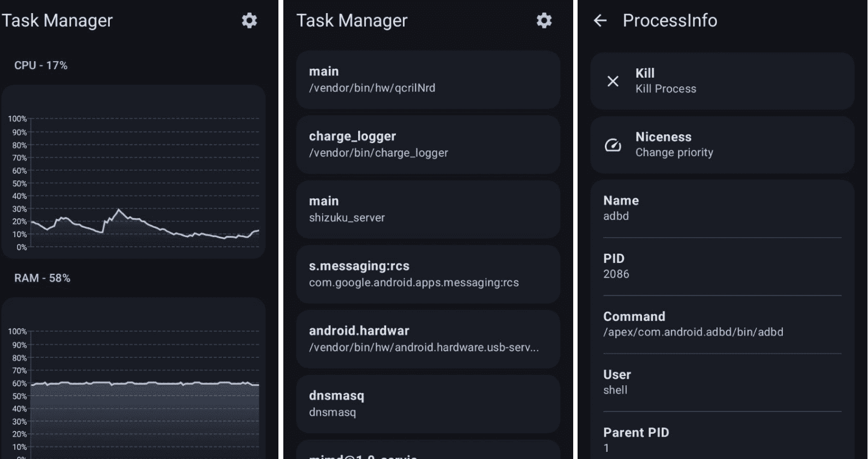Kill the adbd process

click(722, 81)
